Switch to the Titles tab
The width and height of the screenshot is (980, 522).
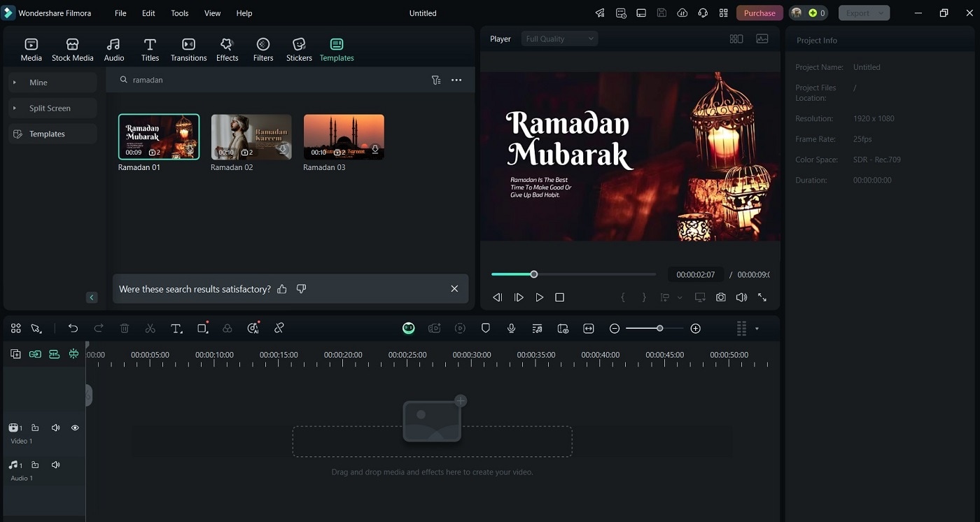click(x=150, y=50)
